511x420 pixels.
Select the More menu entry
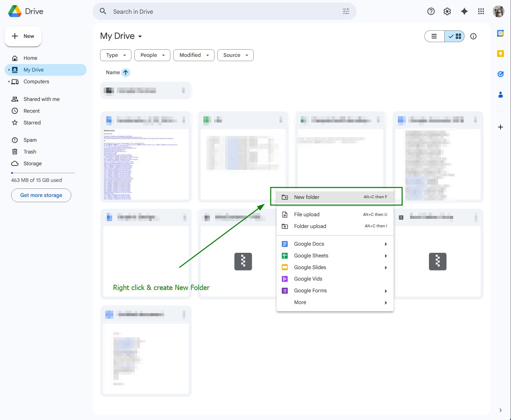coord(335,302)
